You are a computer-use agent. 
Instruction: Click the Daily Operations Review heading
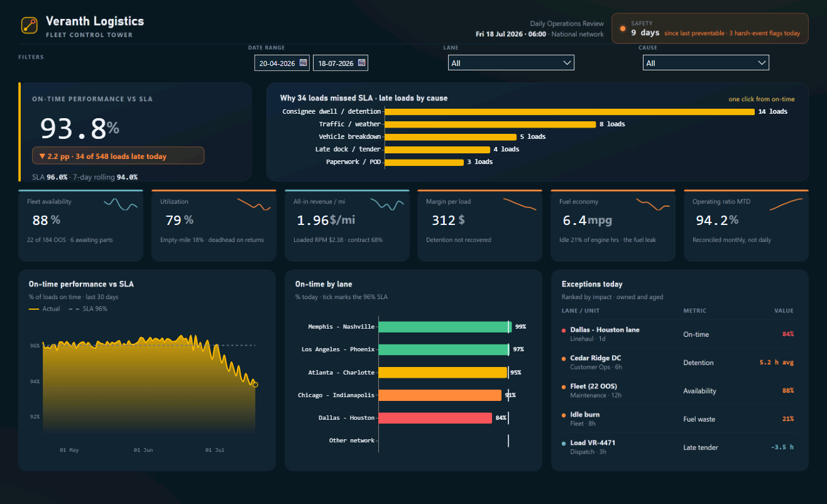tap(567, 24)
